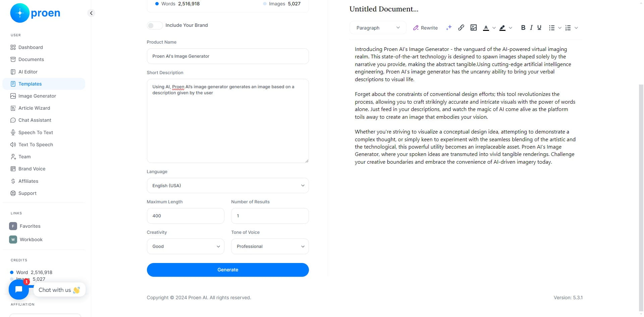Screen dimensions: 644x317
Task: Apply bold formatting with the B icon
Action: pyautogui.click(x=523, y=28)
